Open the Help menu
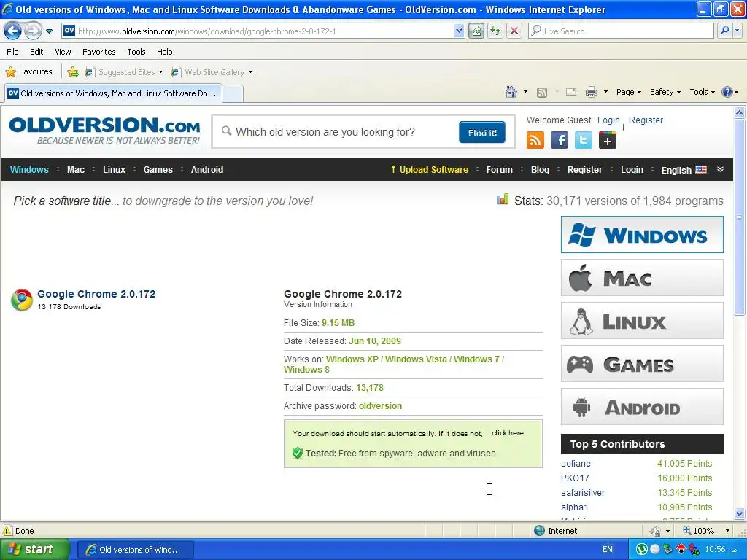The width and height of the screenshot is (747, 560). [164, 52]
